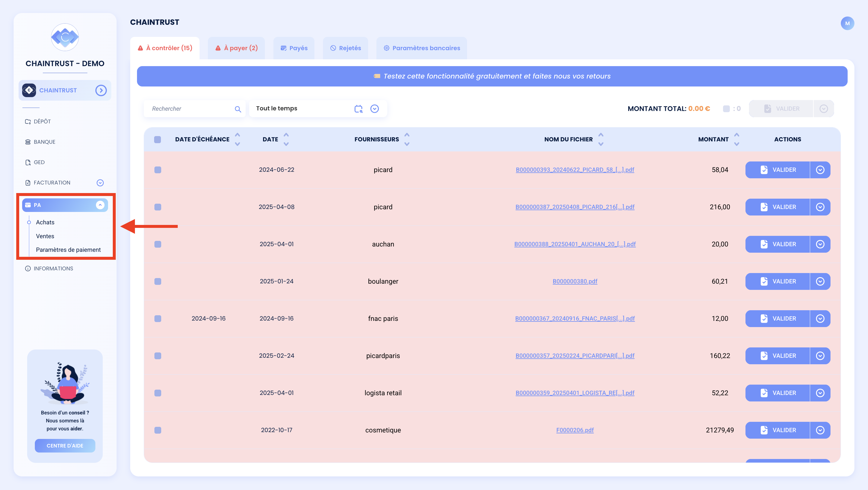Open action dropdown for picard 58,04 row
This screenshot has width=868, height=490.
click(820, 170)
